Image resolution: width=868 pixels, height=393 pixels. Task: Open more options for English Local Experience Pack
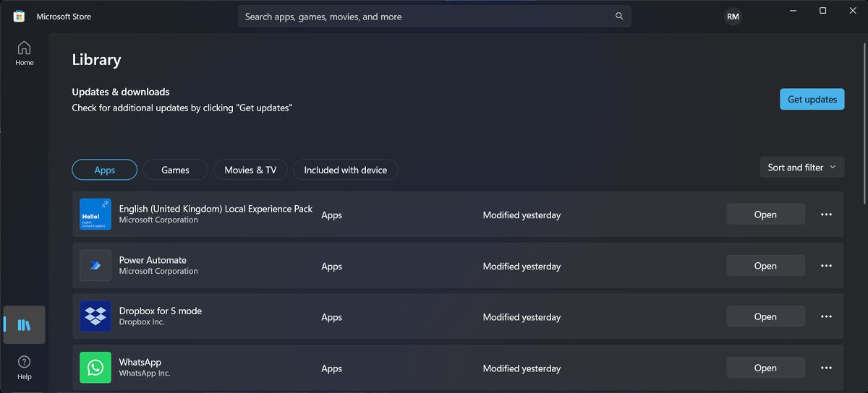point(826,215)
